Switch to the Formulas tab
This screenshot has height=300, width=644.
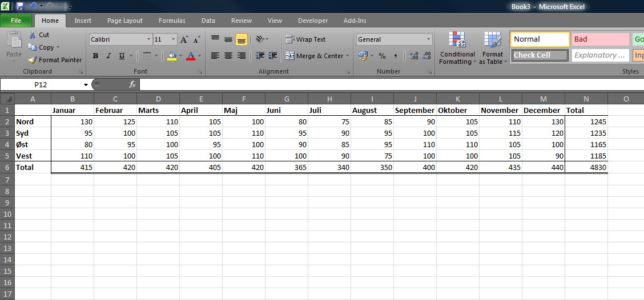pyautogui.click(x=172, y=21)
